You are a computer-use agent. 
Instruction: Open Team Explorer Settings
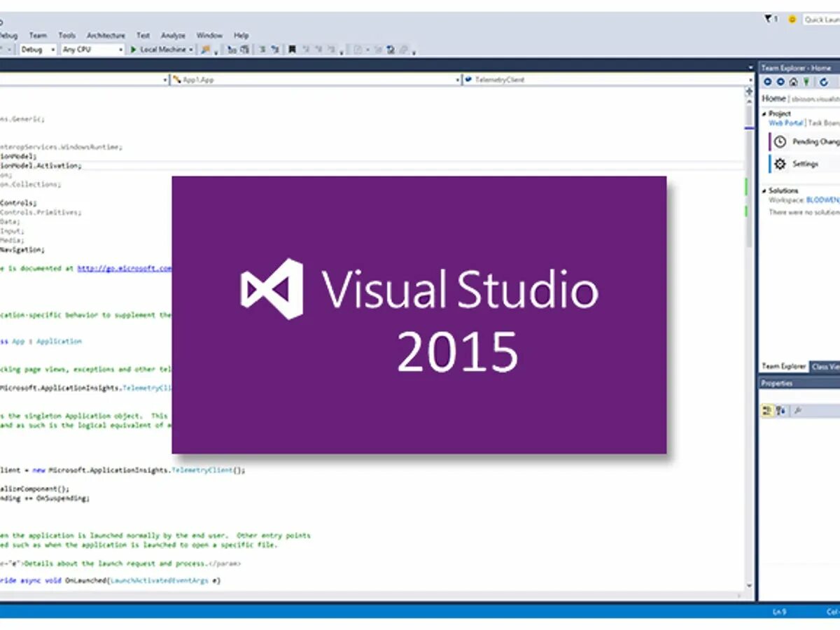[804, 164]
